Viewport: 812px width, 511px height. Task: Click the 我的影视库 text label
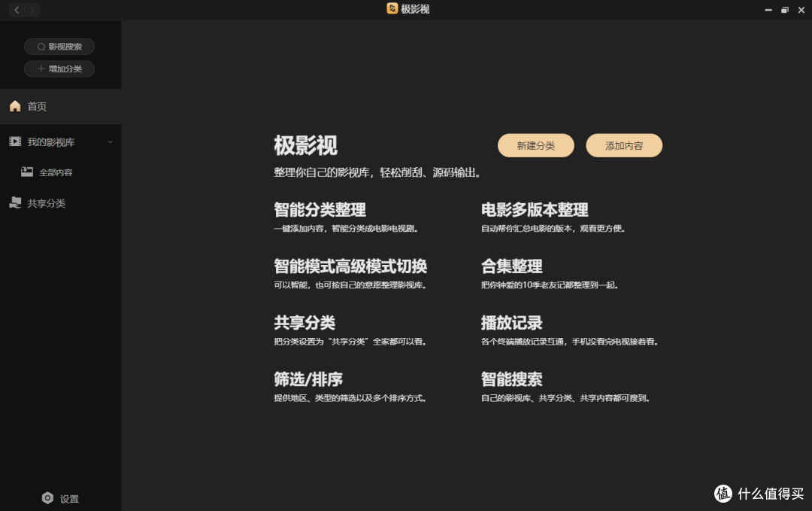51,142
